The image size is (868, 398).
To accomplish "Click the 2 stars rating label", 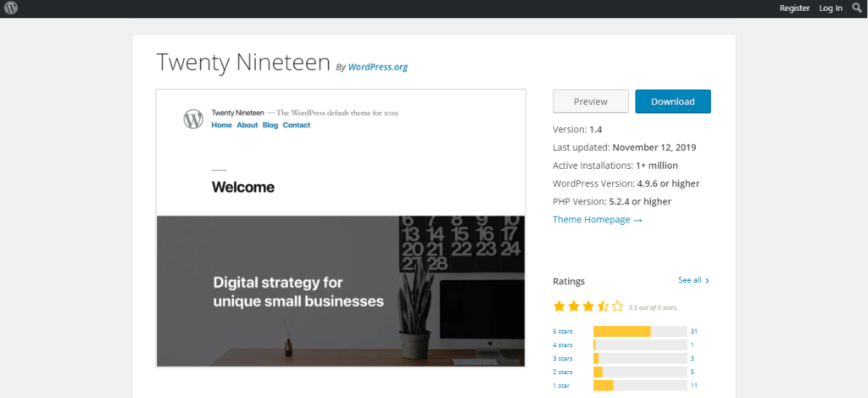I will [x=563, y=372].
